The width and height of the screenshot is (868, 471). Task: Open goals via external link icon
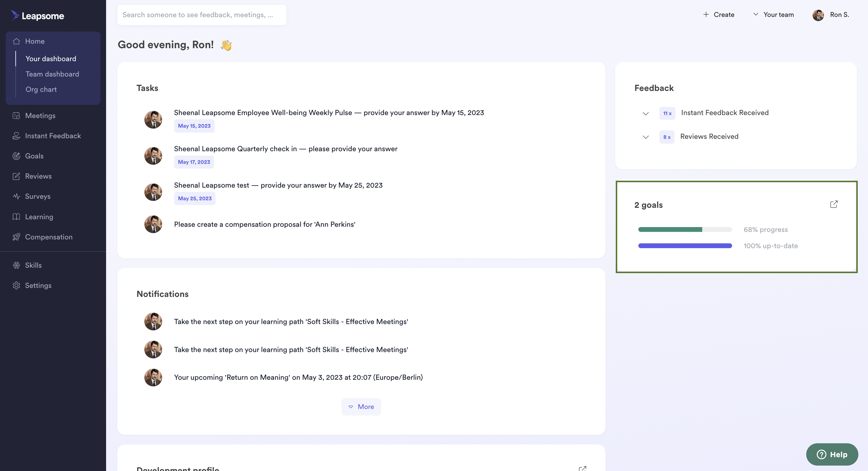click(834, 204)
